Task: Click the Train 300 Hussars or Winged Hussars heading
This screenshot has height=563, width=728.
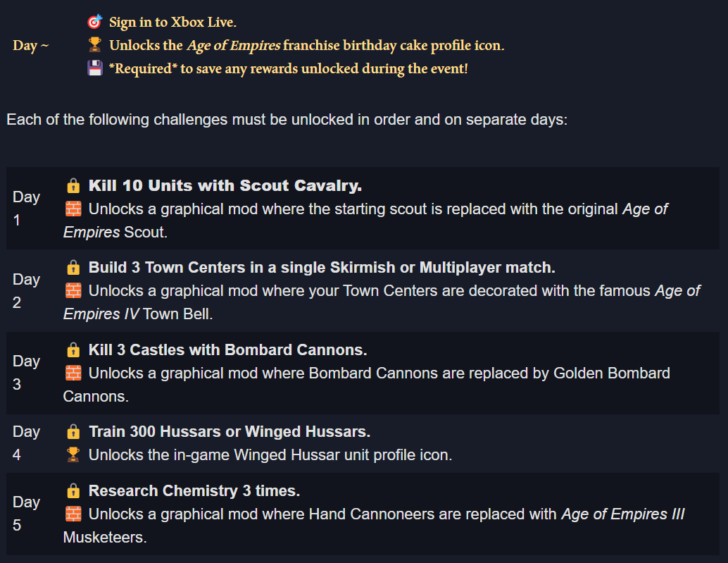Action: click(x=230, y=432)
